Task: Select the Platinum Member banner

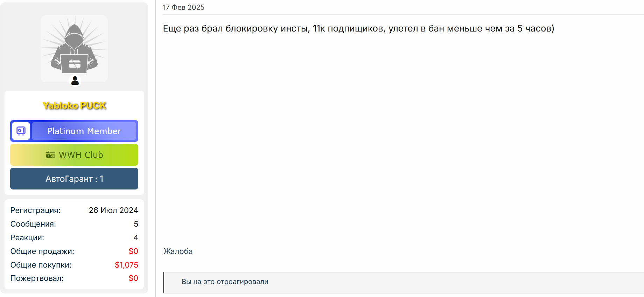Action: [74, 131]
